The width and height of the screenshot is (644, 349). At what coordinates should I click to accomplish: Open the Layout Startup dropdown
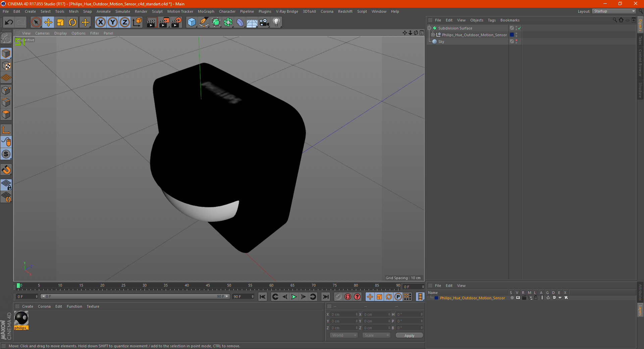(x=614, y=11)
